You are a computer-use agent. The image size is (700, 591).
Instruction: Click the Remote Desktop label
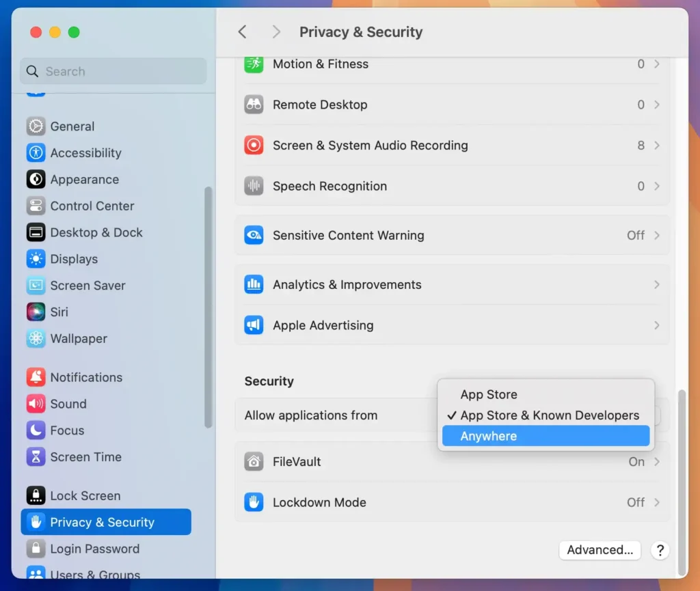[320, 105]
